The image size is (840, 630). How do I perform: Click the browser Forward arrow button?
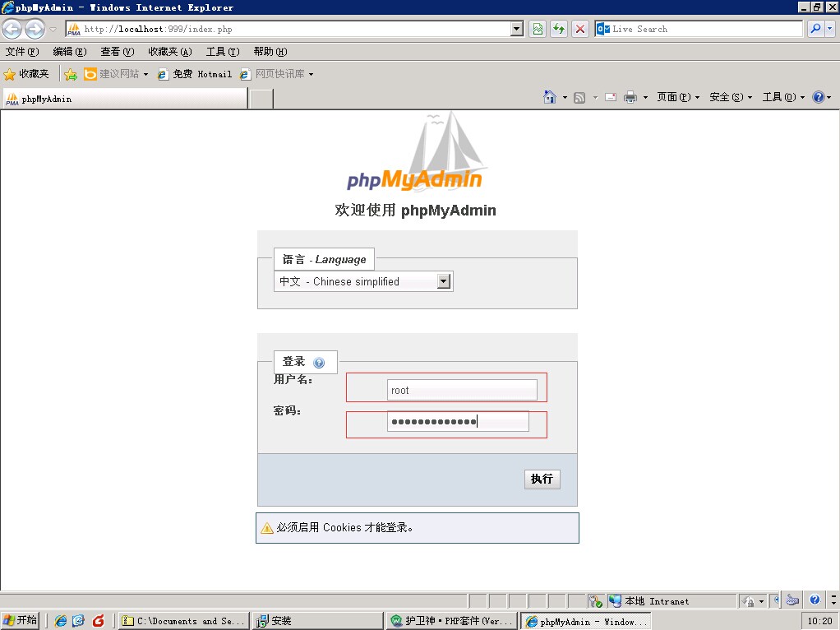35,29
